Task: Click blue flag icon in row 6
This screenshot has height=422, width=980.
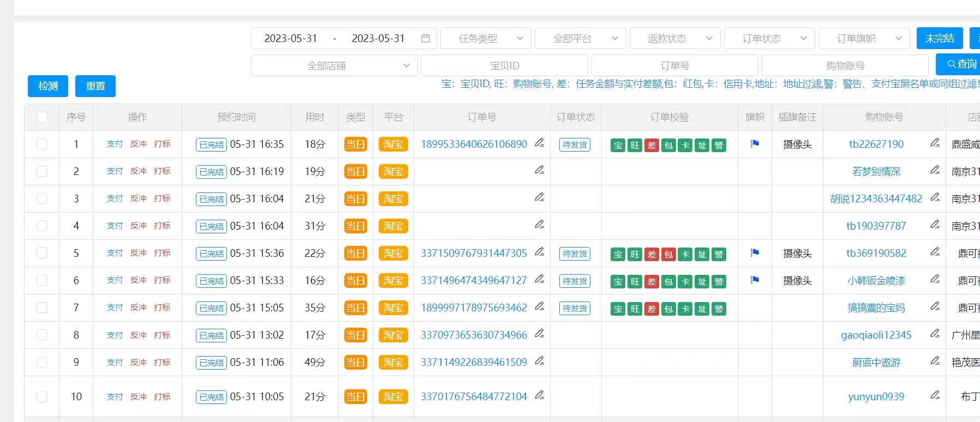Action: [x=755, y=280]
